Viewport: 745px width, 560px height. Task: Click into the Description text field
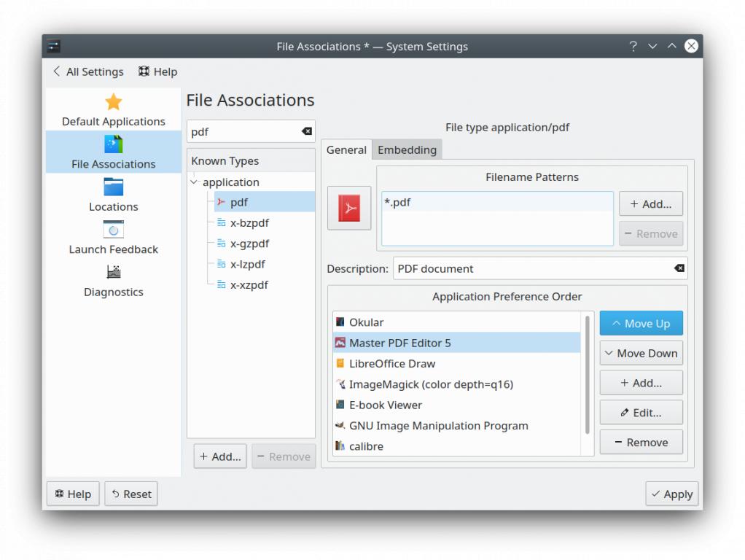pyautogui.click(x=532, y=268)
